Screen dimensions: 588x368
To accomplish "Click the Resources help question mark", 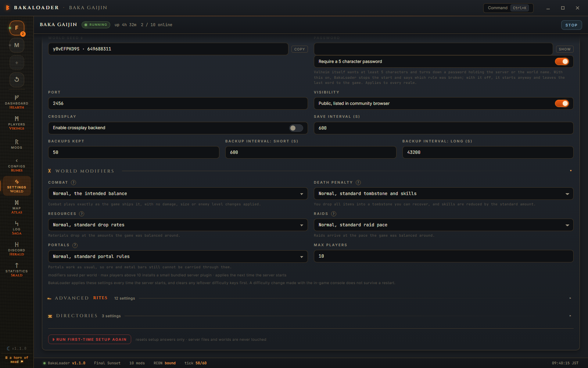I will pos(82,214).
